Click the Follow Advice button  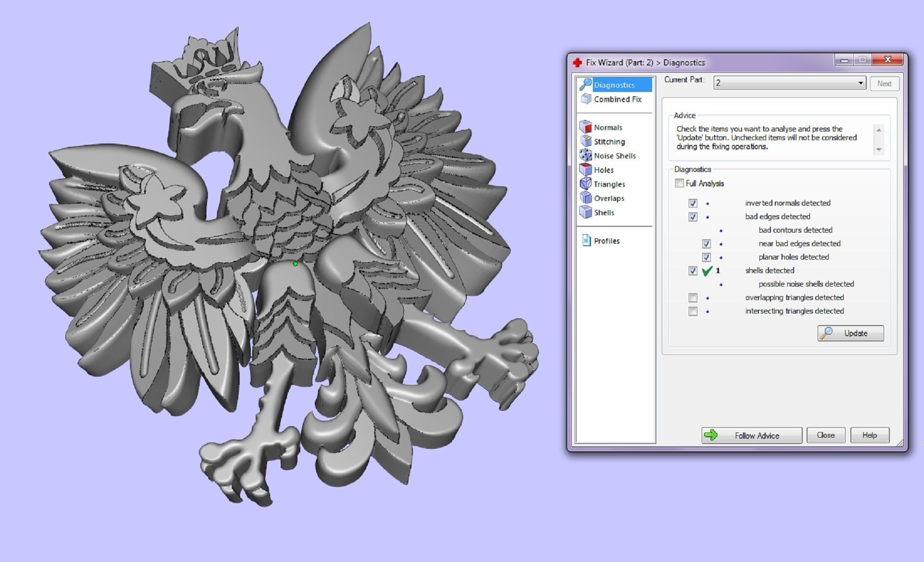coord(751,435)
